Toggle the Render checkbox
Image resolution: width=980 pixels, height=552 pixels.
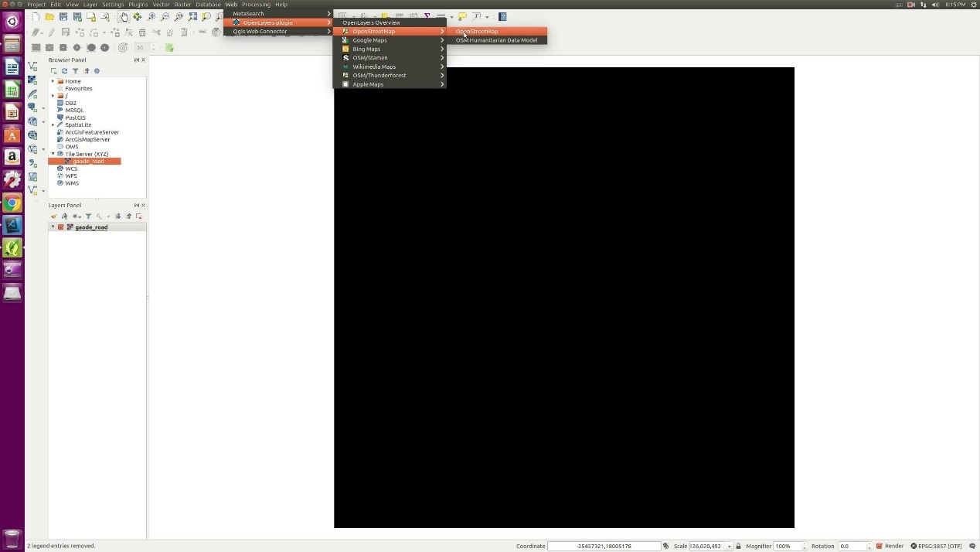coord(880,546)
